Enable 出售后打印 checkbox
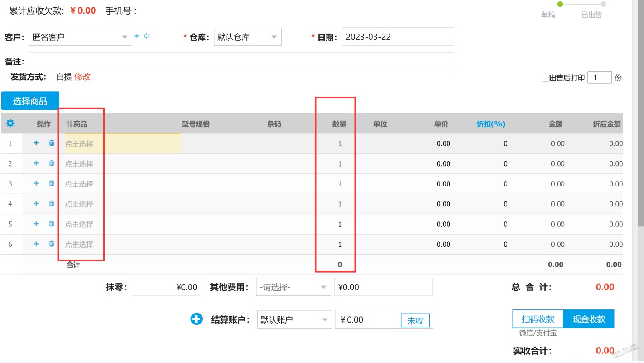 pyautogui.click(x=546, y=78)
